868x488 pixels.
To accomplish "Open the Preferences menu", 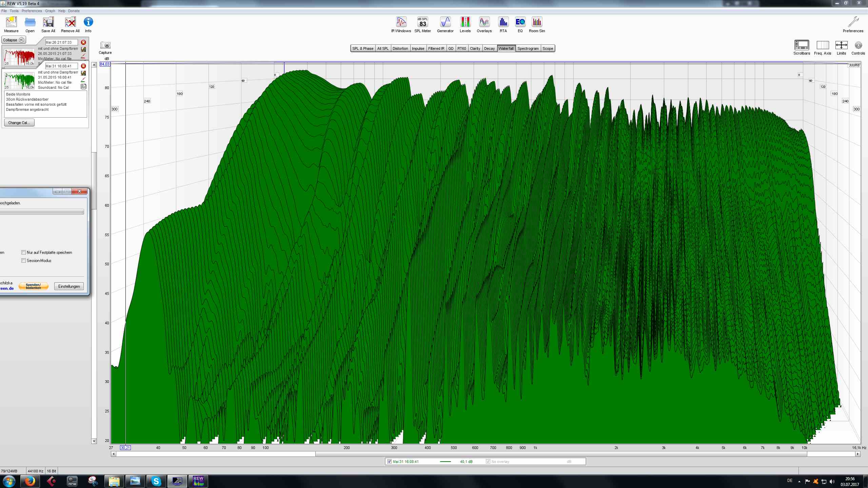I will click(32, 11).
